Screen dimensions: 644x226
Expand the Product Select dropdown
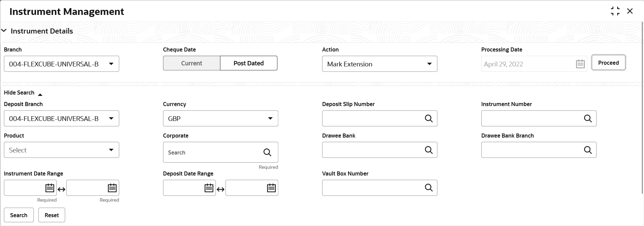pyautogui.click(x=61, y=150)
